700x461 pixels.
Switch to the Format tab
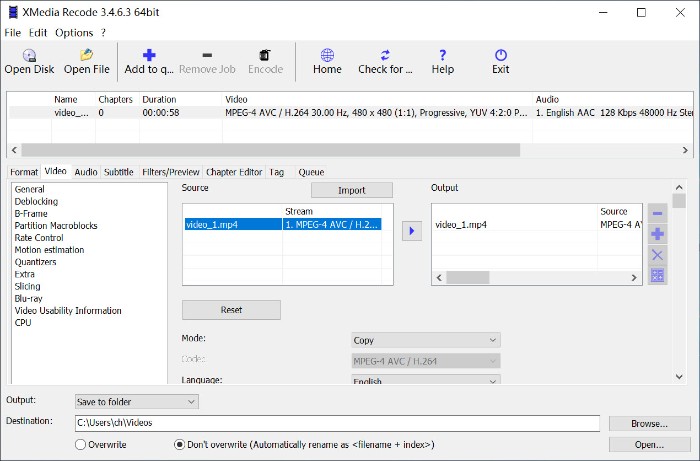tap(24, 172)
